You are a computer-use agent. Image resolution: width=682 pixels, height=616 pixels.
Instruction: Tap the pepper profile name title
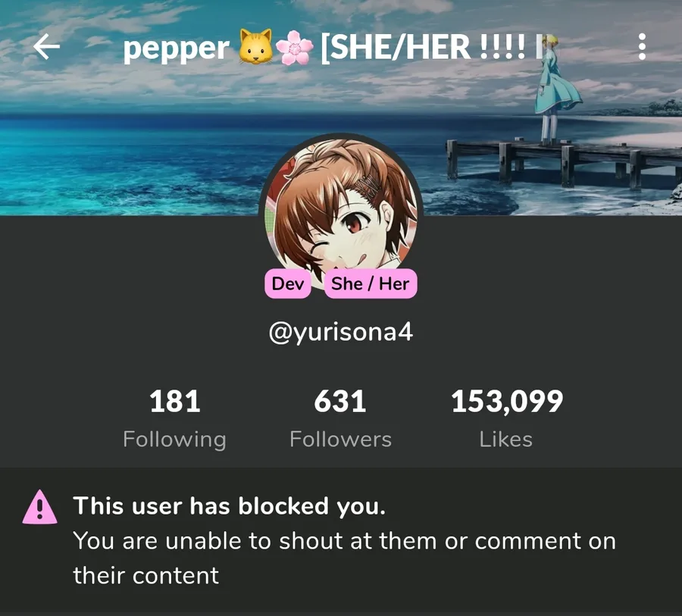point(176,48)
